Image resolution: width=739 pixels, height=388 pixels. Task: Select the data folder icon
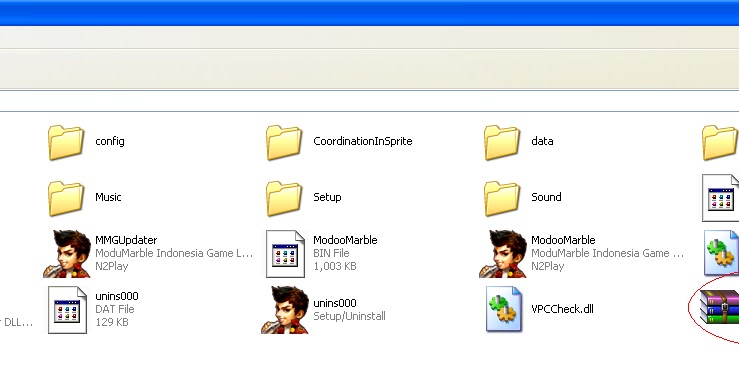[502, 142]
